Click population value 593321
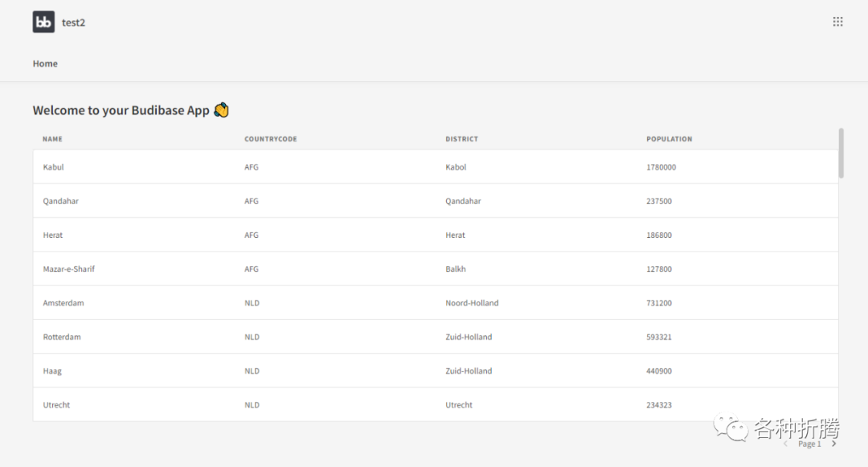This screenshot has width=868, height=467. [x=659, y=337]
